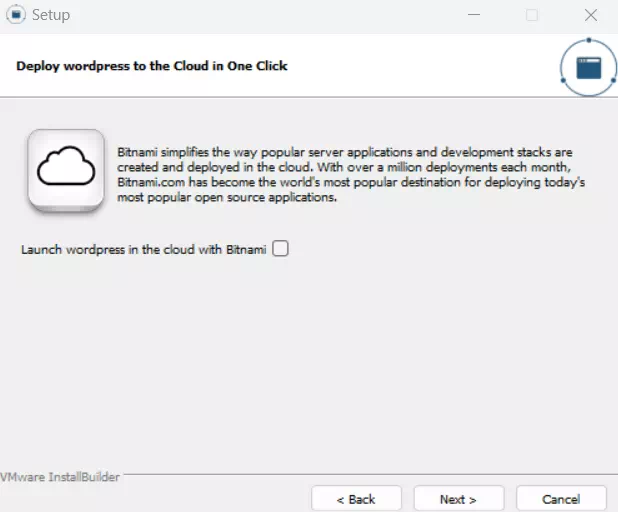This screenshot has height=512, width=618.
Task: Return with the Back button
Action: tap(356, 499)
